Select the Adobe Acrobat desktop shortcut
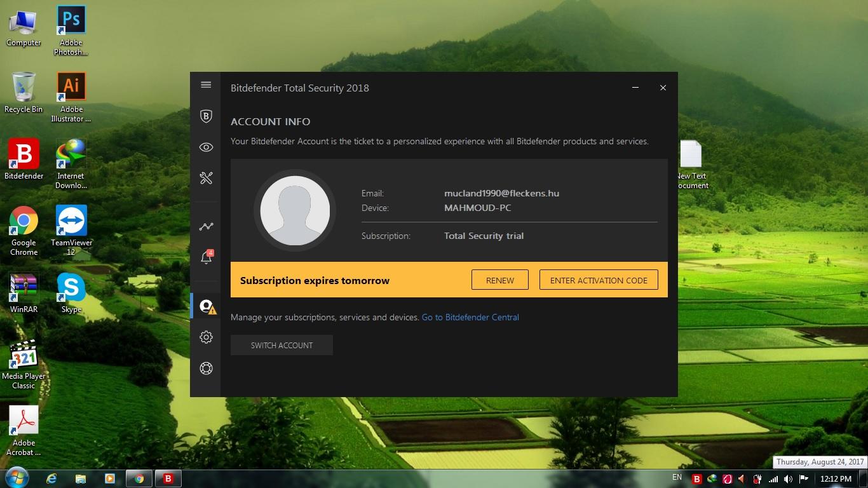This screenshot has height=488, width=868. pyautogui.click(x=24, y=431)
